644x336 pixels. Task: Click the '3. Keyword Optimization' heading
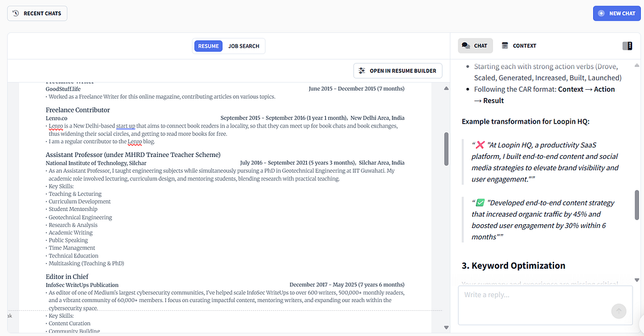(x=513, y=266)
